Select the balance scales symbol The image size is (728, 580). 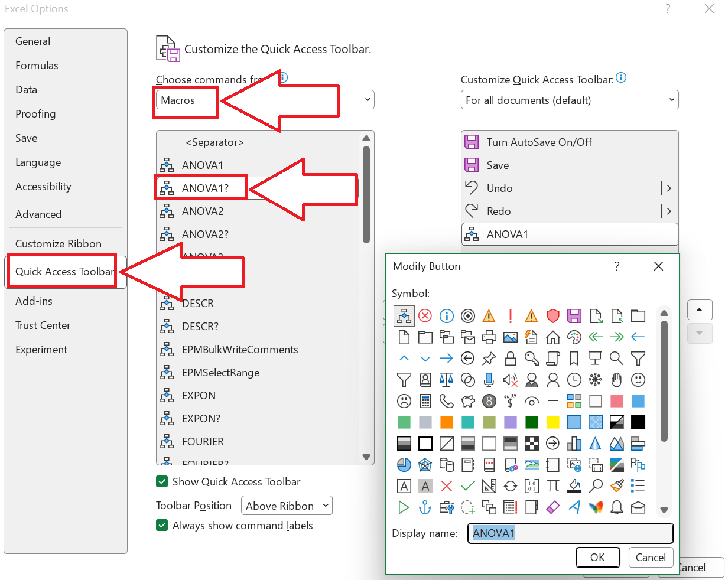pyautogui.click(x=447, y=380)
